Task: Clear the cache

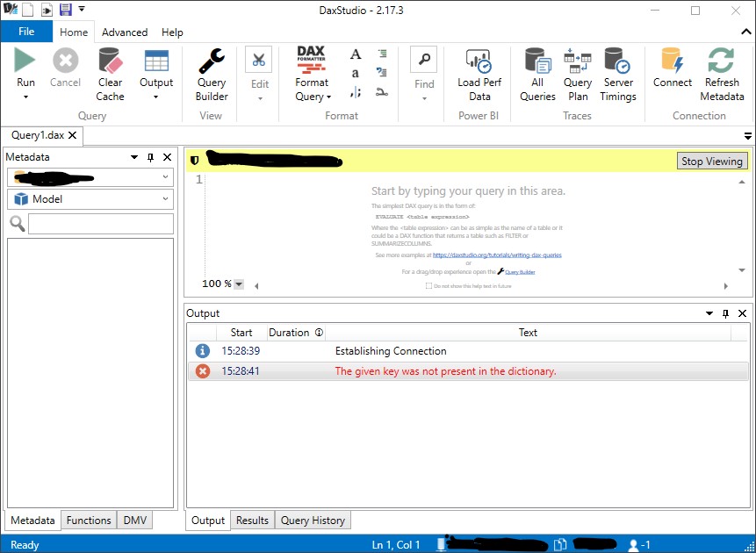Action: (109, 75)
